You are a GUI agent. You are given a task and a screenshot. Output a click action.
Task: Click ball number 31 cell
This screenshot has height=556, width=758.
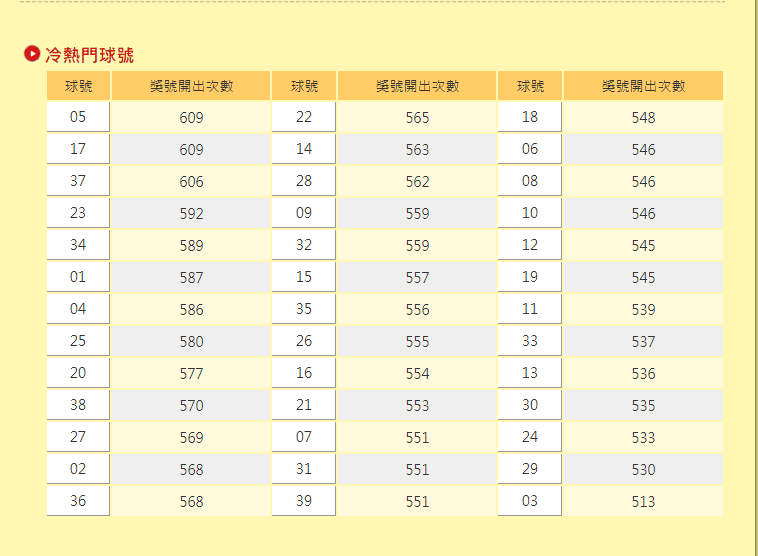(x=304, y=468)
